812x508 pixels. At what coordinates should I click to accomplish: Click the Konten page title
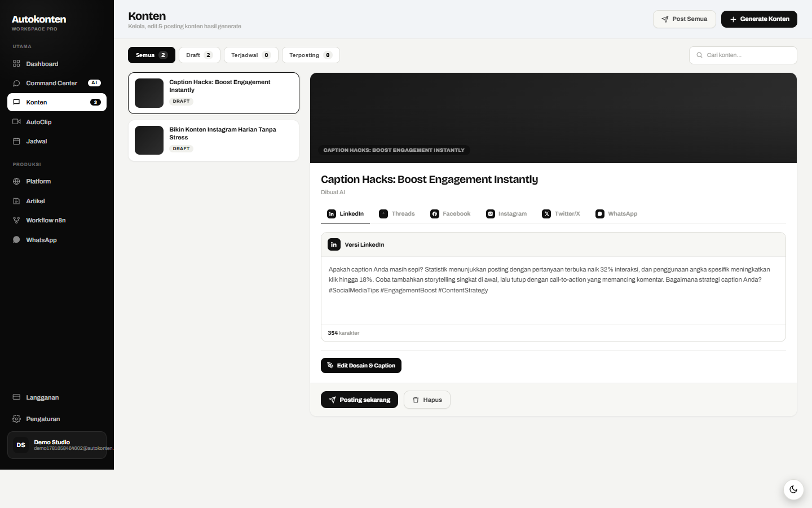click(x=147, y=16)
